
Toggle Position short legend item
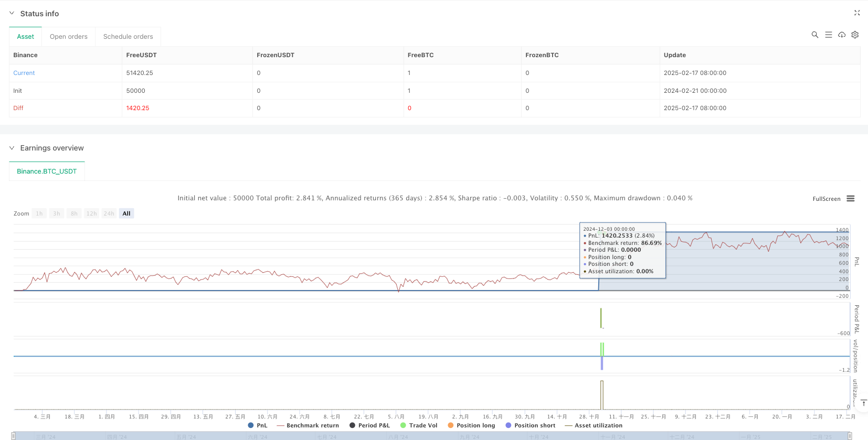tap(530, 425)
